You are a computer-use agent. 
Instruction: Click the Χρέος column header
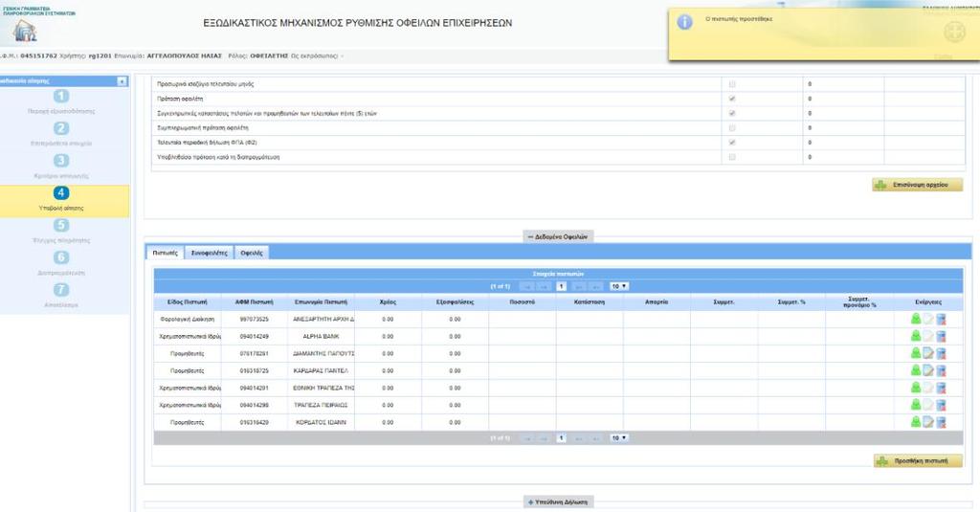[x=388, y=302]
